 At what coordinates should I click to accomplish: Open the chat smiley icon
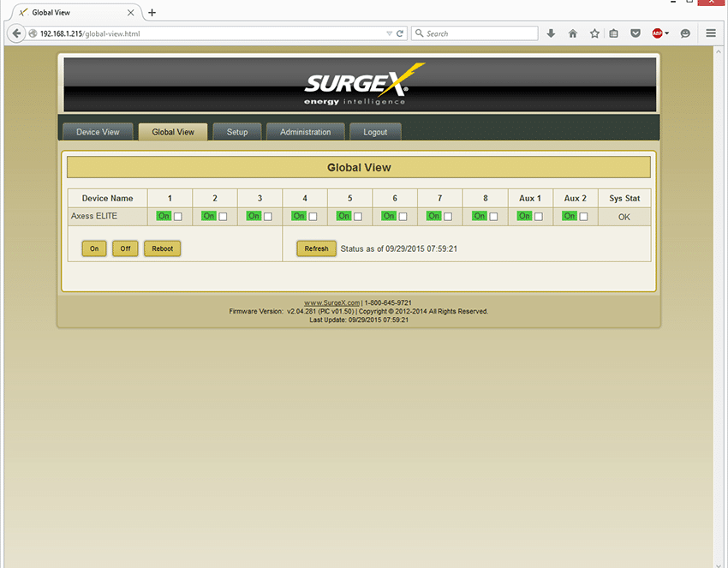685,33
